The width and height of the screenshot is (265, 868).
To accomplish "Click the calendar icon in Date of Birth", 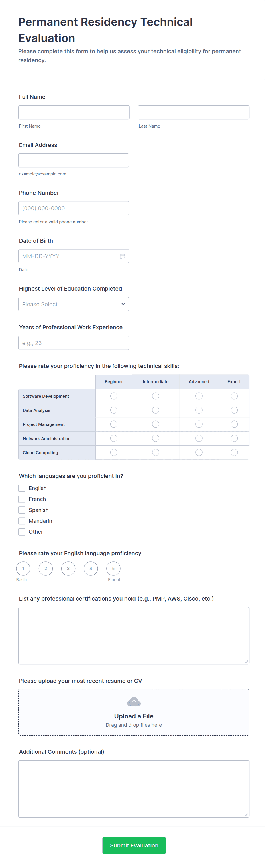I will (x=122, y=256).
